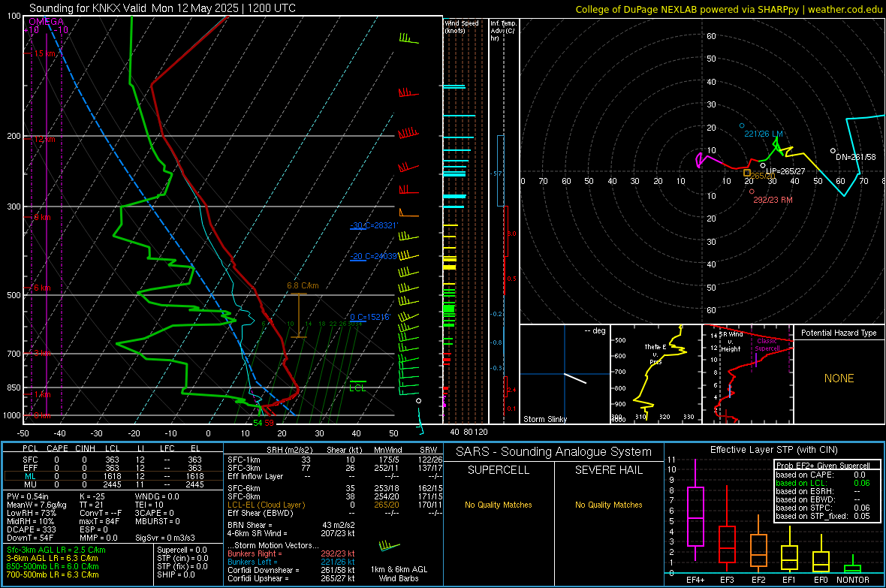Click the SHIP = 0.0 value
Viewport: 886px width, 588px height.
176,574
